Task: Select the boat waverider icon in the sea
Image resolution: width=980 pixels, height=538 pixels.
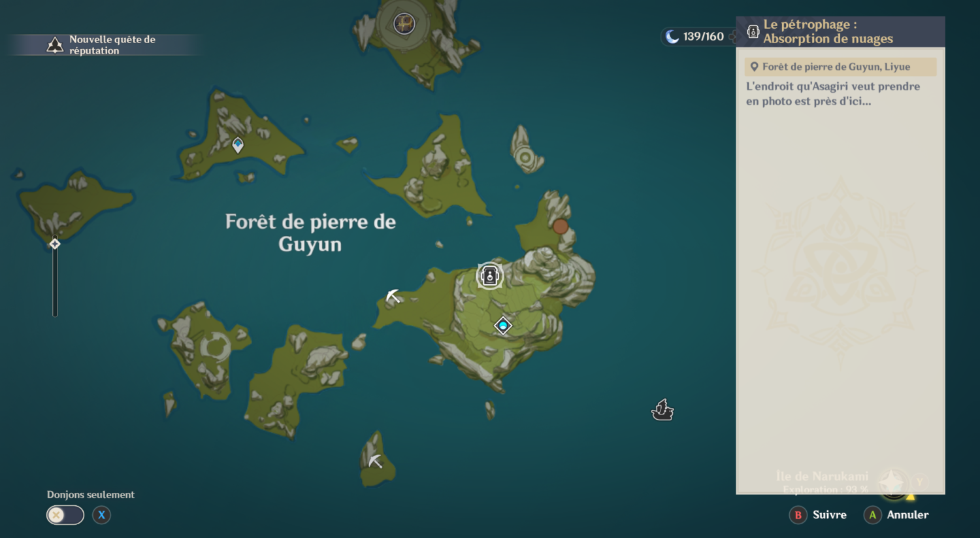Action: 662,410
